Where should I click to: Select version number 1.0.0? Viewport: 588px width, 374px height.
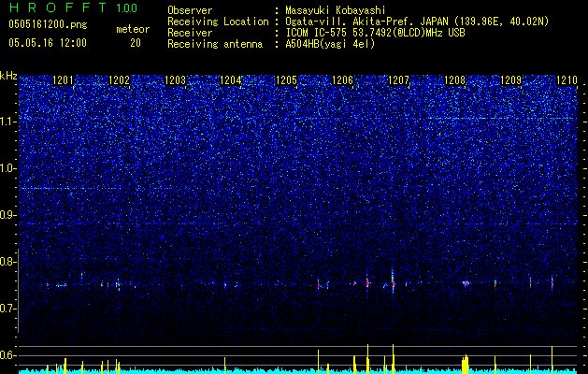pos(127,8)
